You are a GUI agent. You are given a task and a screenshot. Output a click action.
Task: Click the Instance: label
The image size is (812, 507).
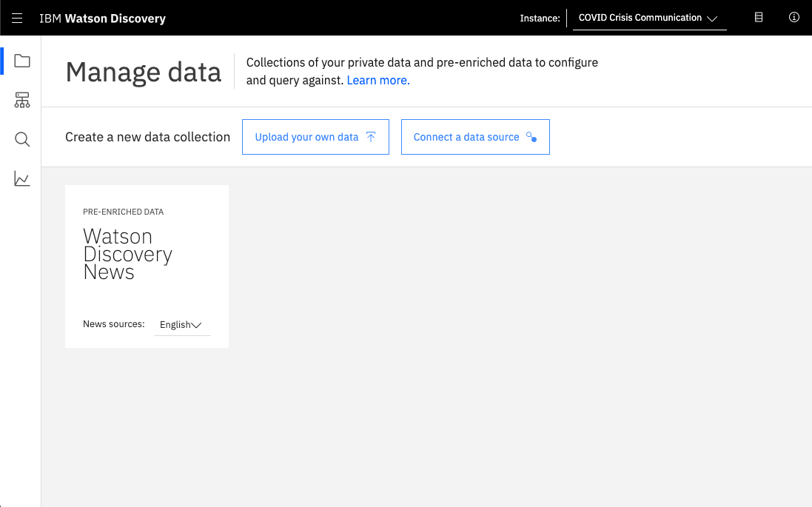coord(540,18)
